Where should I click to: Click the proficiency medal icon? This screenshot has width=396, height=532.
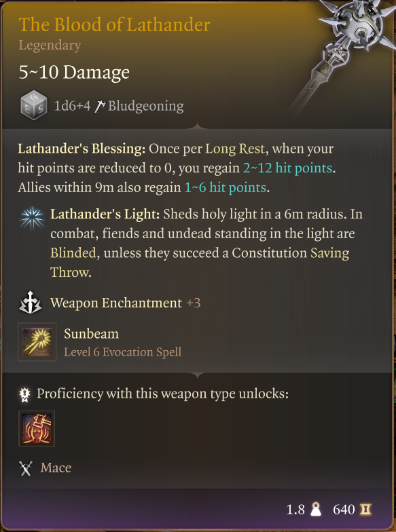[25, 394]
